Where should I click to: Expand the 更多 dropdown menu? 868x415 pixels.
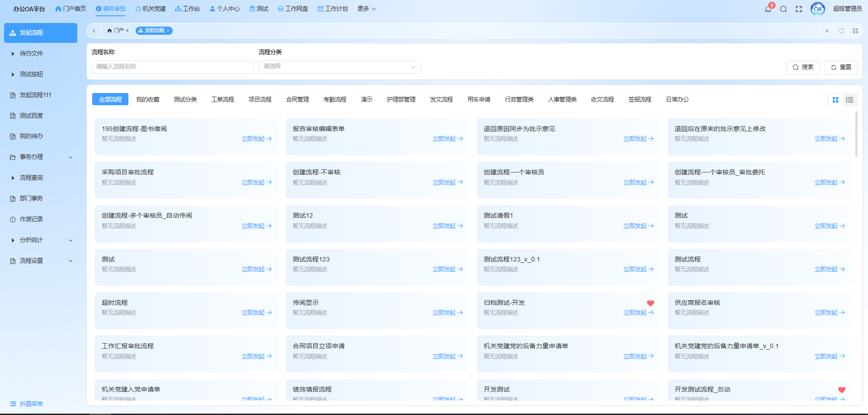(367, 9)
